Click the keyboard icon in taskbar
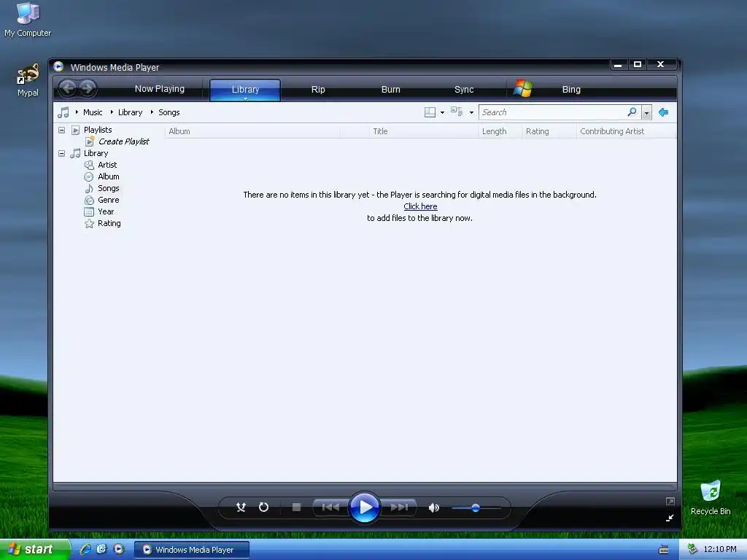747x560 pixels. point(664,550)
